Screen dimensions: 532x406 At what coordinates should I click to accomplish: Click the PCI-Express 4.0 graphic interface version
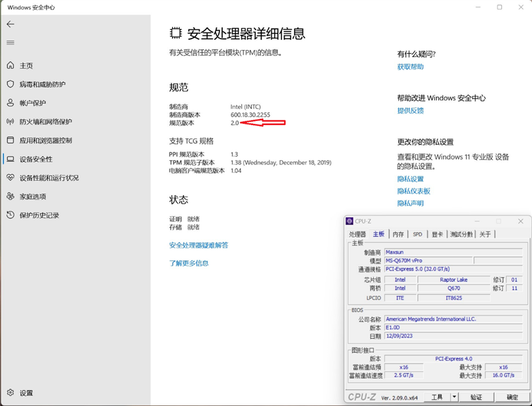point(454,359)
